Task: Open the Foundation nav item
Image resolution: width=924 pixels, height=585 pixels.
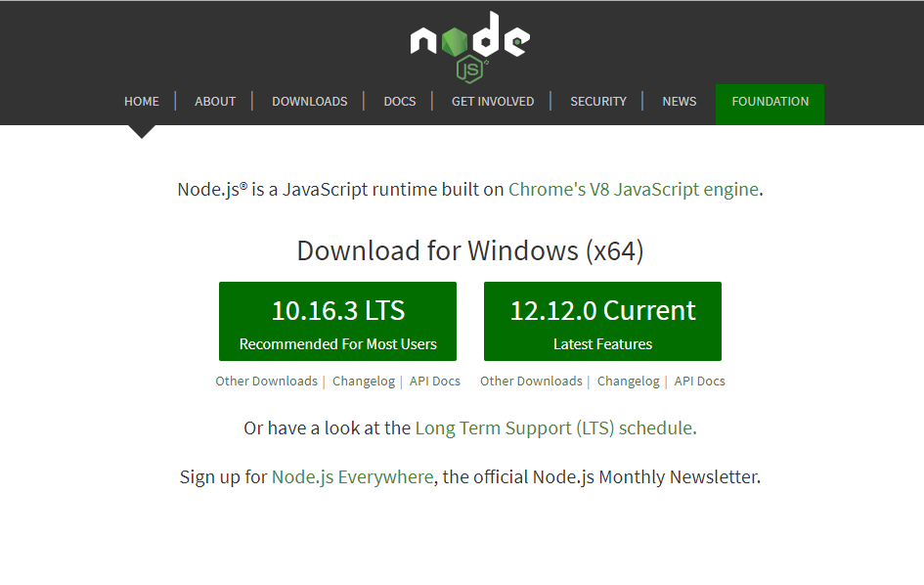Action: [770, 105]
